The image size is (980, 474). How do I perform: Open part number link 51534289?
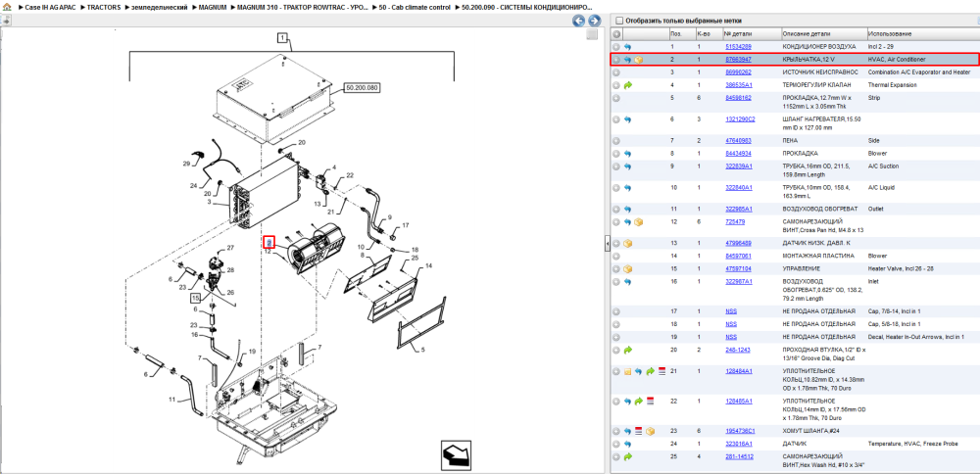[x=738, y=47]
